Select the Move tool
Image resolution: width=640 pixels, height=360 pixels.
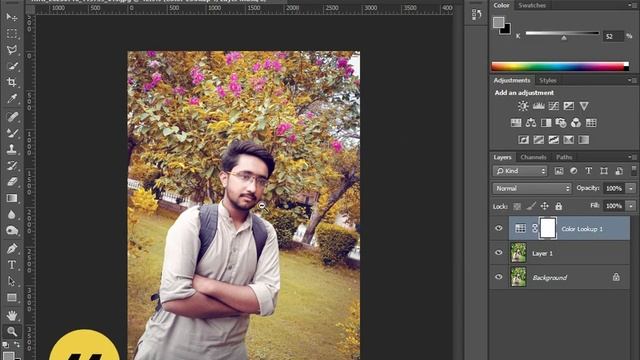[x=12, y=17]
